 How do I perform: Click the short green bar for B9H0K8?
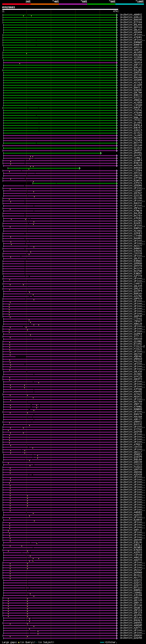pyautogui.click(x=44, y=168)
